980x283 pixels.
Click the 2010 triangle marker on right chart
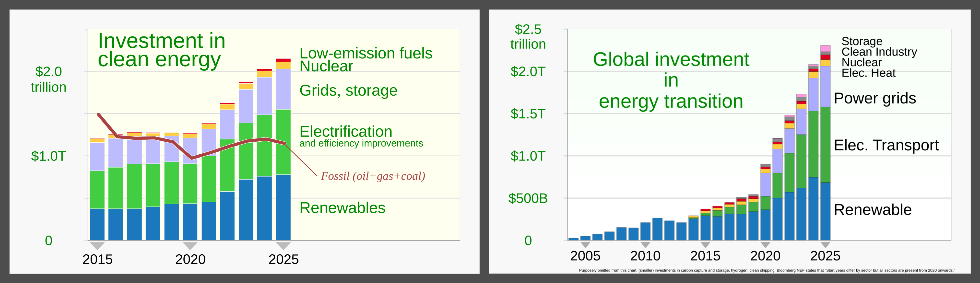[645, 245]
